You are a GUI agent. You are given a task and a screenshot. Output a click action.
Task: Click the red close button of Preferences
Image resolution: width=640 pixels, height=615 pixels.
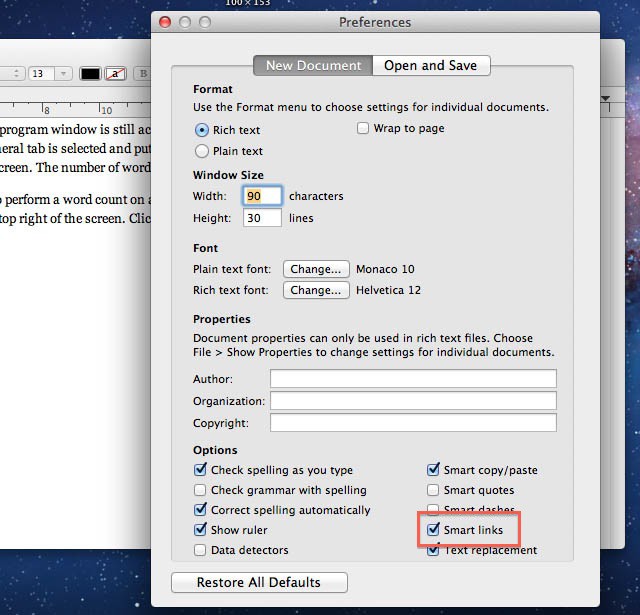(x=165, y=22)
